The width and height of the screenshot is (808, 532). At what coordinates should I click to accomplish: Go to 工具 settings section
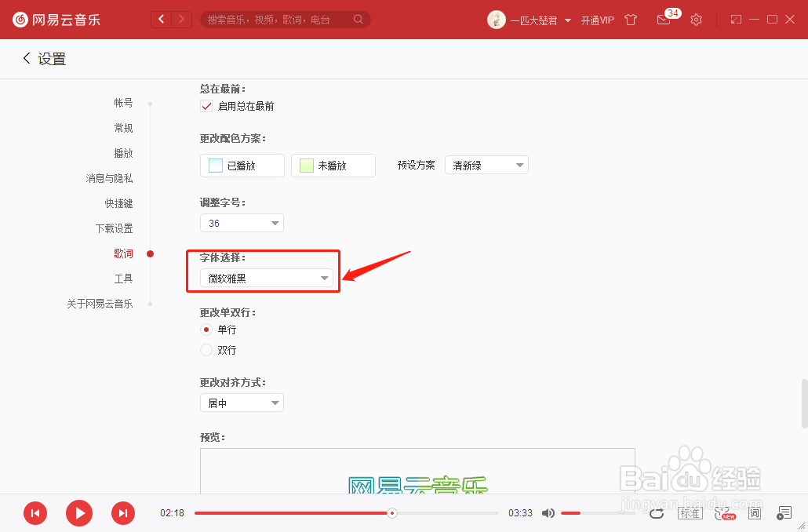(x=124, y=279)
